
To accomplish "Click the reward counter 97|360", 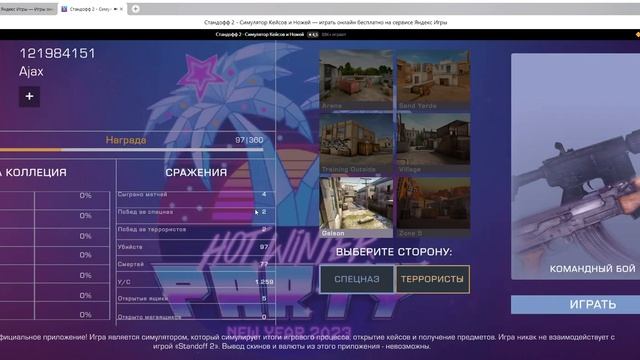I will (249, 140).
